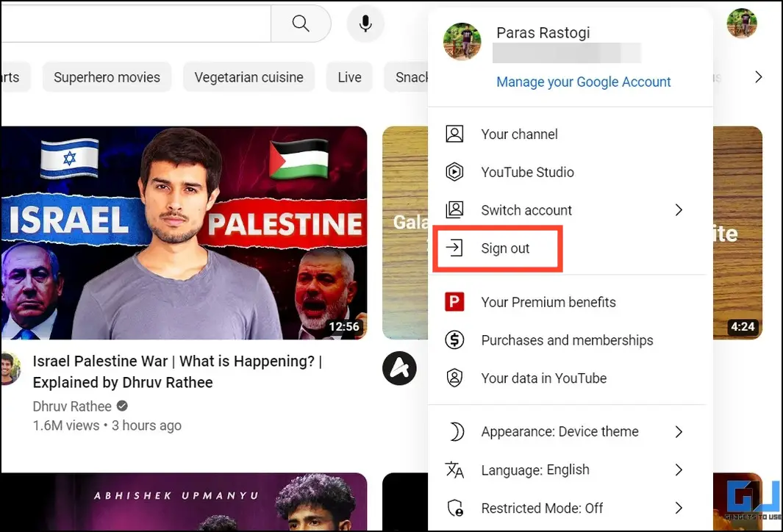Click the YouTube Studio hexagon icon

[x=454, y=172]
